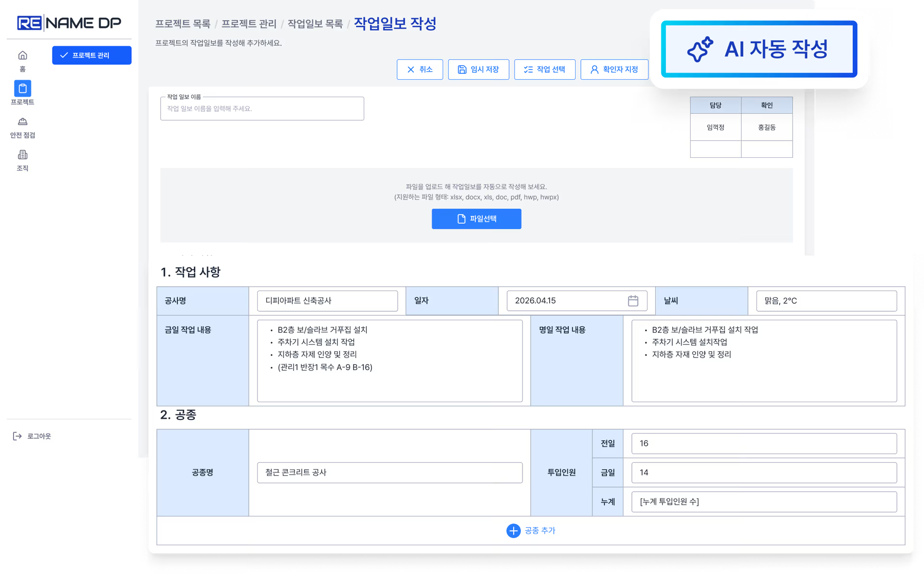Click the 임시 저장 button
The image size is (924, 574).
tap(478, 69)
